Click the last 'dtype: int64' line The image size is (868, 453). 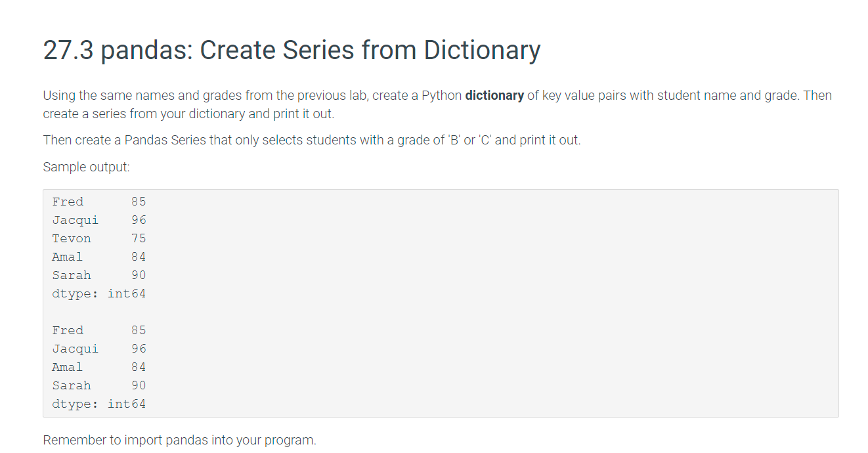click(99, 404)
